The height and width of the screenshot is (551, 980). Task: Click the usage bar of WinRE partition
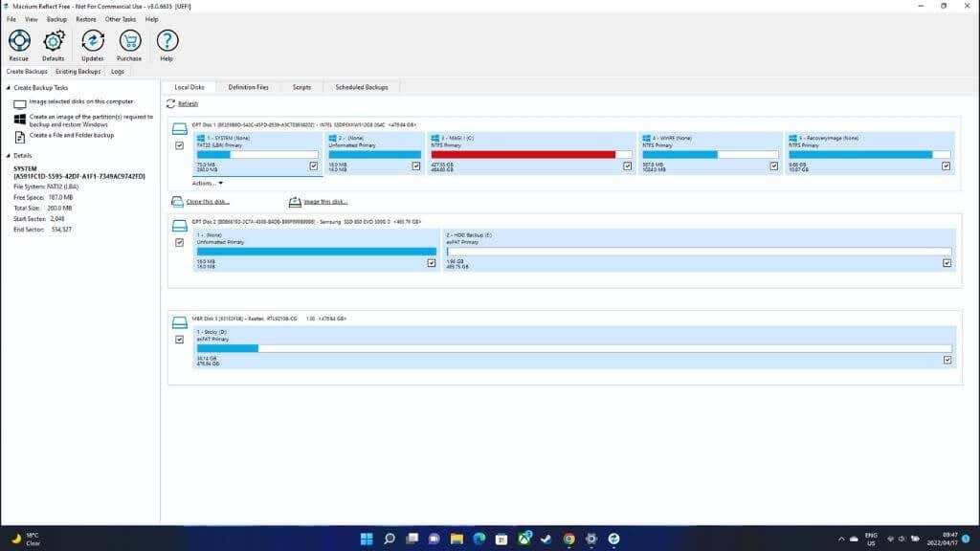tap(711, 154)
